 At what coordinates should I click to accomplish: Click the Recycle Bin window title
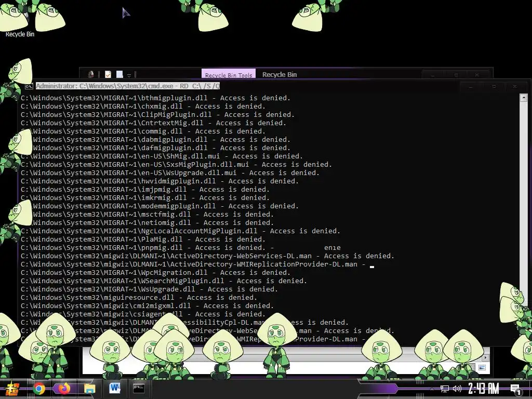[x=279, y=75]
